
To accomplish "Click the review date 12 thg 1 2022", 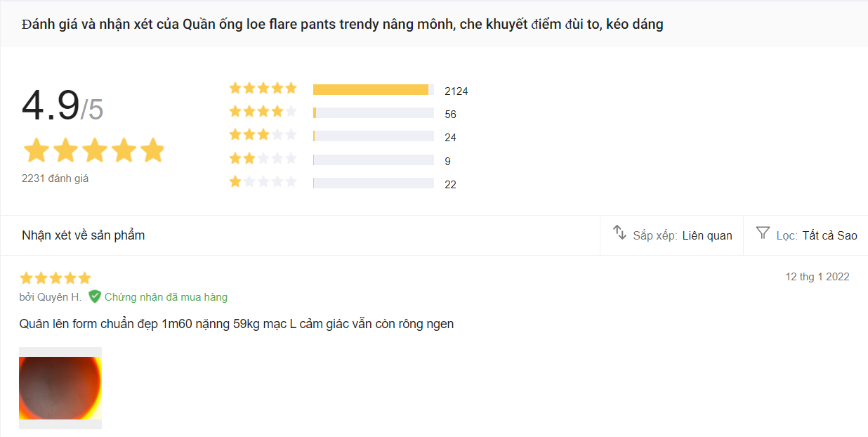I will (817, 277).
